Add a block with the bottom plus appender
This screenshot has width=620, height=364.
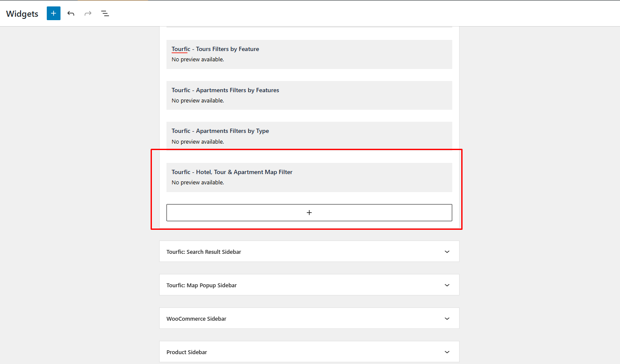(309, 213)
